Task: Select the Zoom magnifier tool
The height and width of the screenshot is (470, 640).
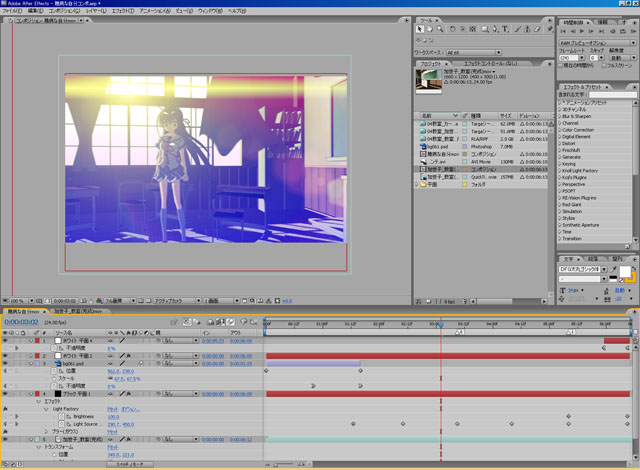Action: tap(440, 29)
